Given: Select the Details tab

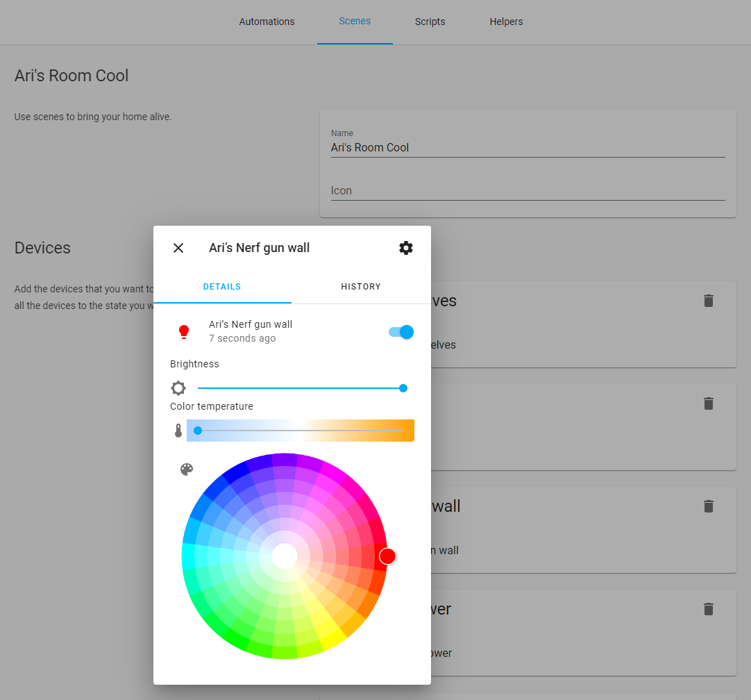Looking at the screenshot, I should click(222, 287).
